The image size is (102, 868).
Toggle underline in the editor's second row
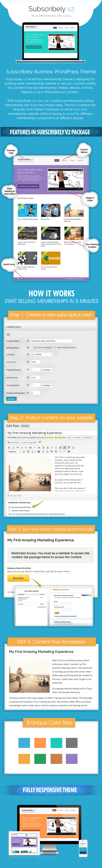tap(24, 451)
